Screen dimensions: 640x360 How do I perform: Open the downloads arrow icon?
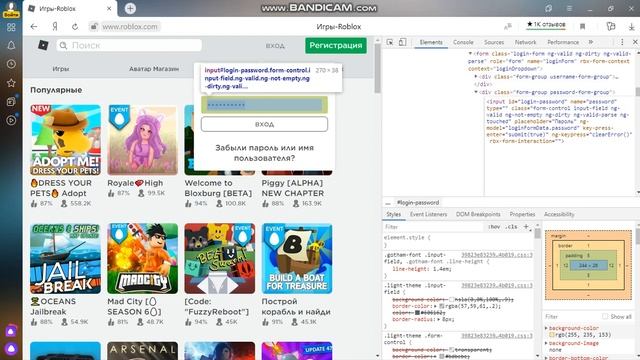(x=631, y=27)
